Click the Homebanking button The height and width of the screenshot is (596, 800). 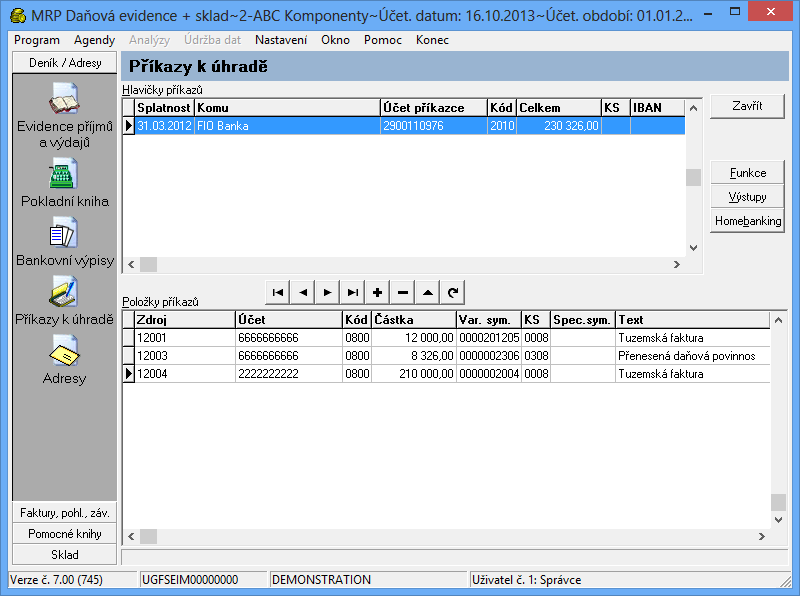coord(747,221)
